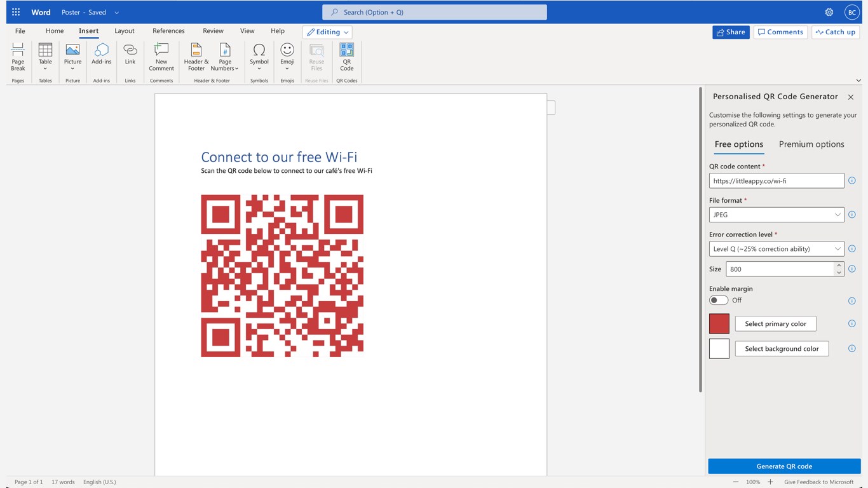Screen dimensions: 868x488
Task: Click the Share button
Action: click(731, 32)
